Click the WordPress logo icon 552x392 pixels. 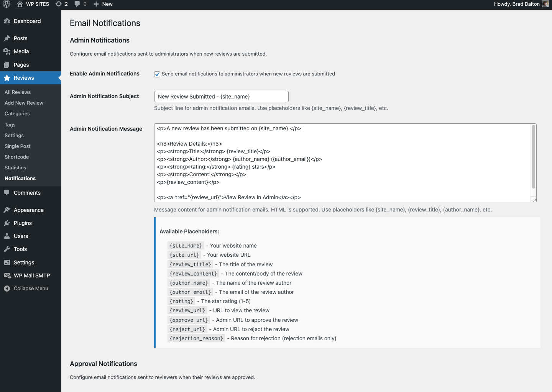pyautogui.click(x=7, y=4)
